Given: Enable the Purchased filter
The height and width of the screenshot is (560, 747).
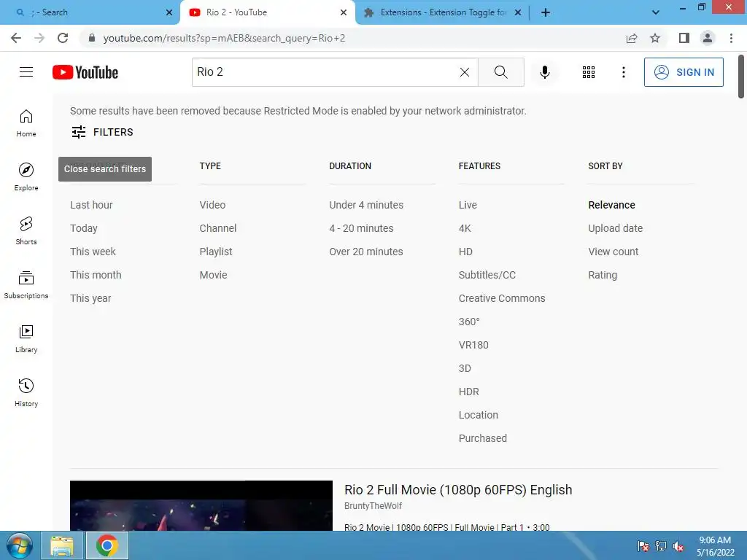Looking at the screenshot, I should (x=483, y=438).
